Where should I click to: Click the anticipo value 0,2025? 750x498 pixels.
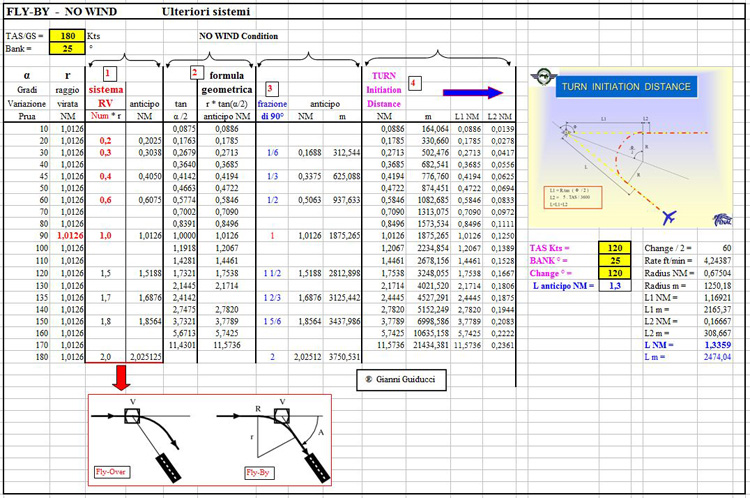coord(150,141)
